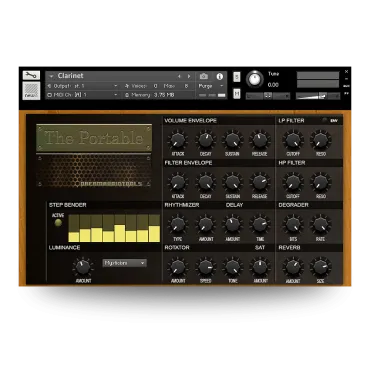Click the Rotator TONE knob
This screenshot has width=370, height=370.
pyautogui.click(x=232, y=267)
